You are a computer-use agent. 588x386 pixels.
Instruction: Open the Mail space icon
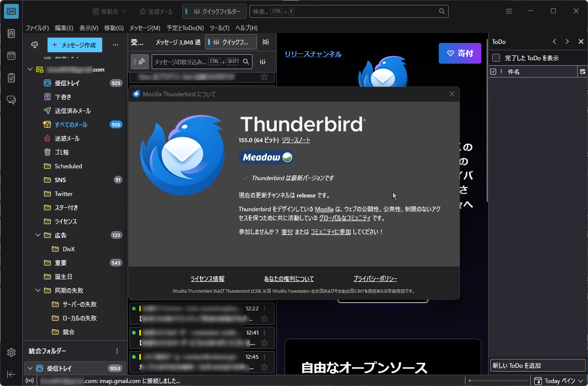pyautogui.click(x=11, y=11)
